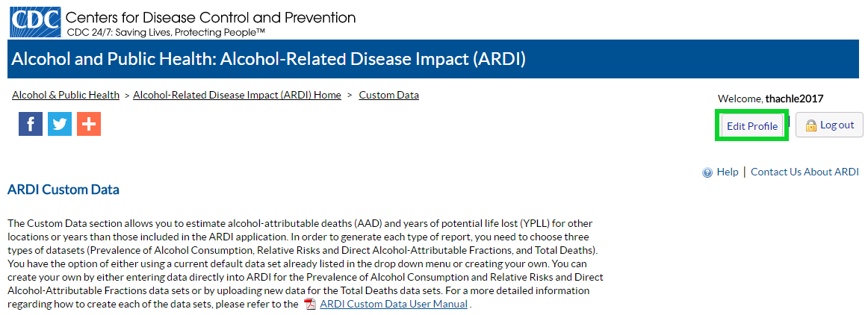The height and width of the screenshot is (315, 868).
Task: Go to Alcohol & Public Health breadcrumb
Action: pos(66,95)
